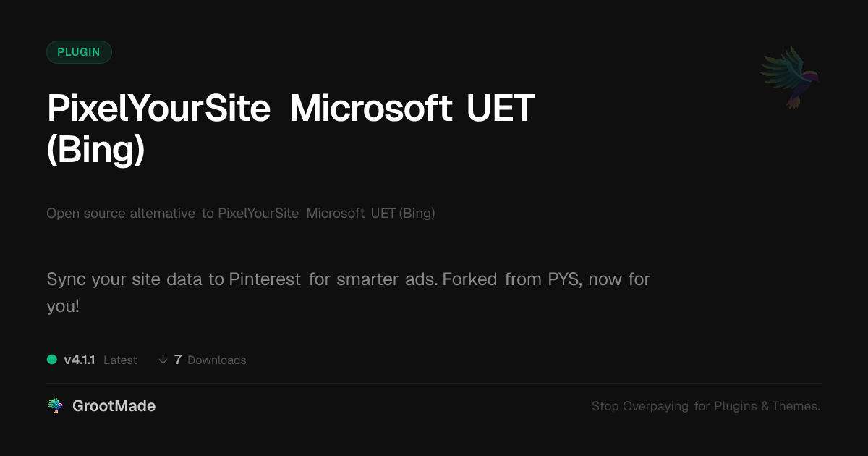Click the "Downloads" label

pyautogui.click(x=216, y=360)
